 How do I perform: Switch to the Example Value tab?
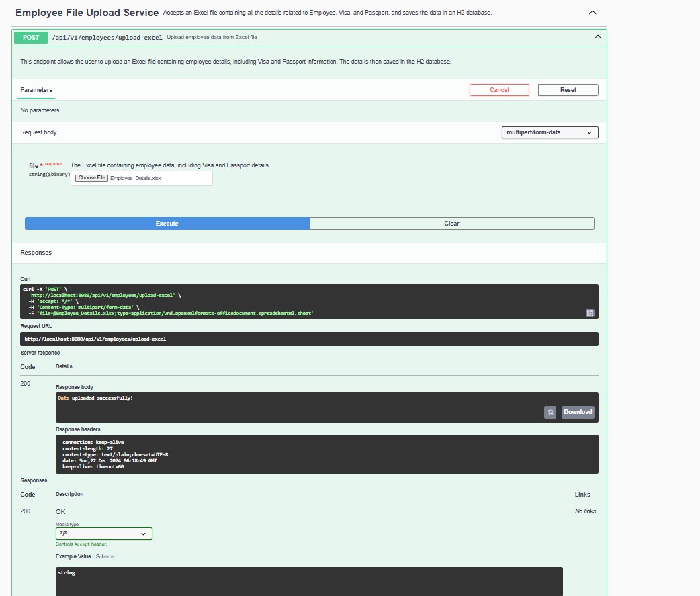73,557
